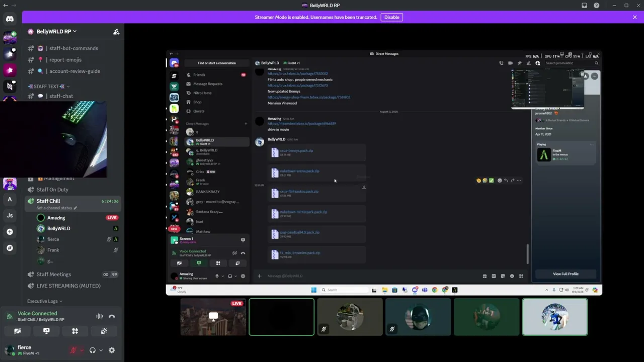644x362 pixels.
Task: Click the tebex package/7553012 link in stream
Action: pos(297,74)
